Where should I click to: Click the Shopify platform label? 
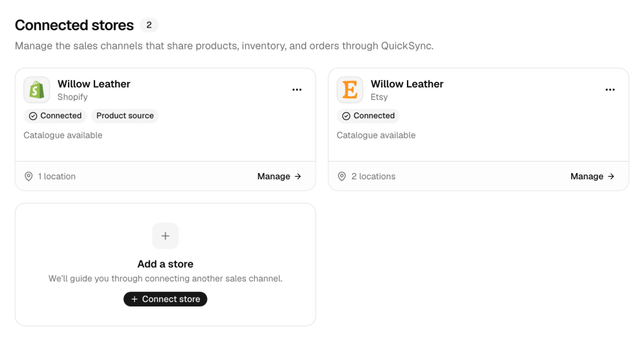[x=72, y=97]
